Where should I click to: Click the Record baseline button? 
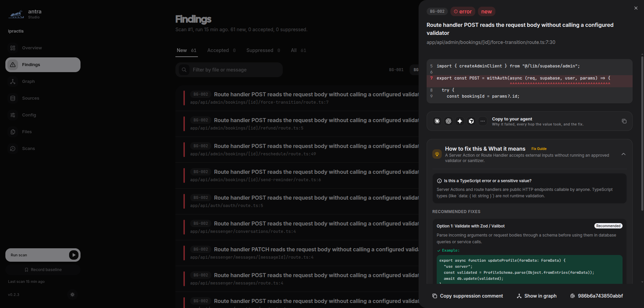coord(43,270)
